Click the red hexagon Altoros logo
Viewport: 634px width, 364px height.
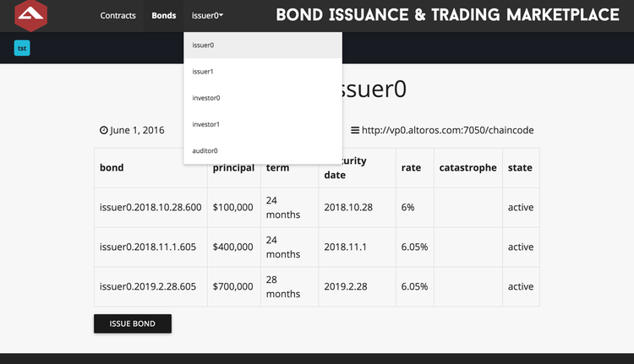(30, 15)
